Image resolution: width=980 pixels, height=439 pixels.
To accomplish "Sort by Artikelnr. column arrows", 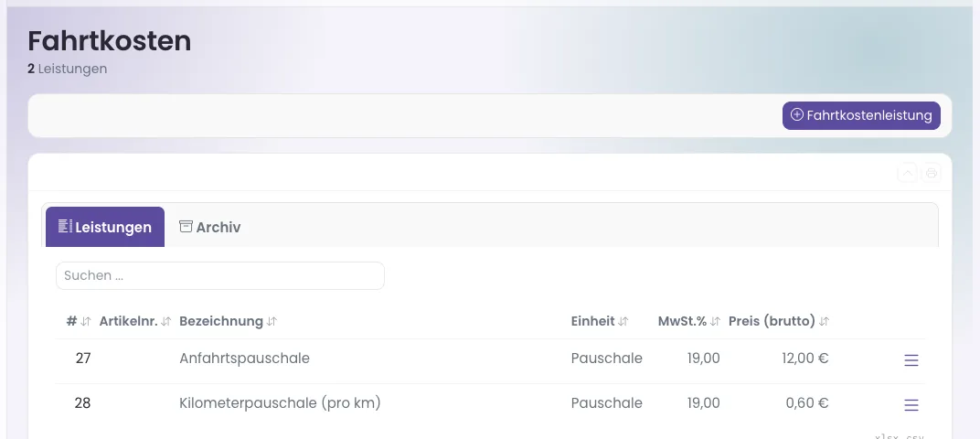I will coord(165,321).
